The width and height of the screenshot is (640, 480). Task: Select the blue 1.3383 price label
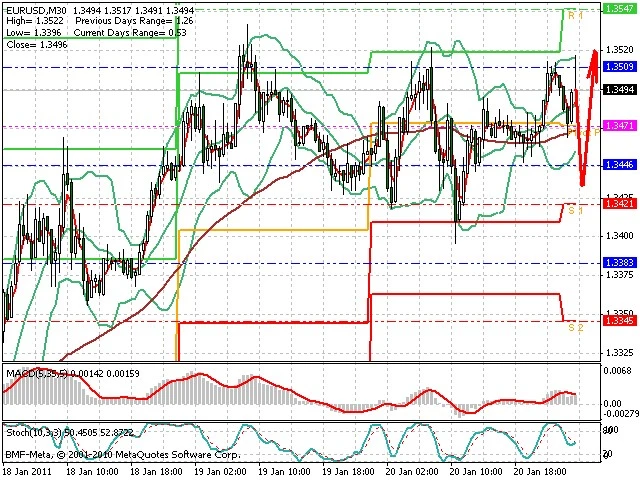coord(620,262)
